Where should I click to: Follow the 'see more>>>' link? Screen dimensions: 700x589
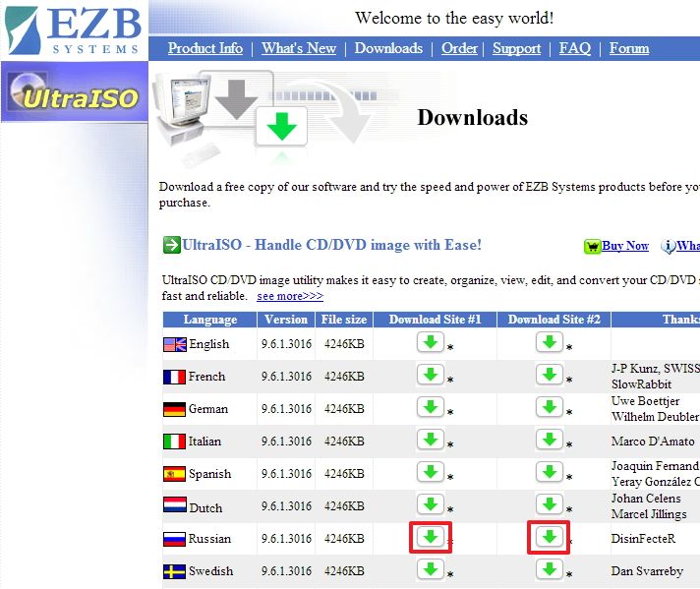tap(290, 296)
